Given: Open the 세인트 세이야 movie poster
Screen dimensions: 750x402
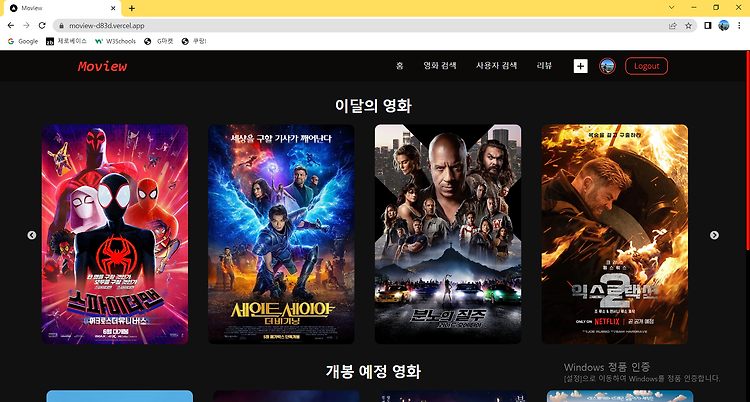Looking at the screenshot, I should 281,234.
